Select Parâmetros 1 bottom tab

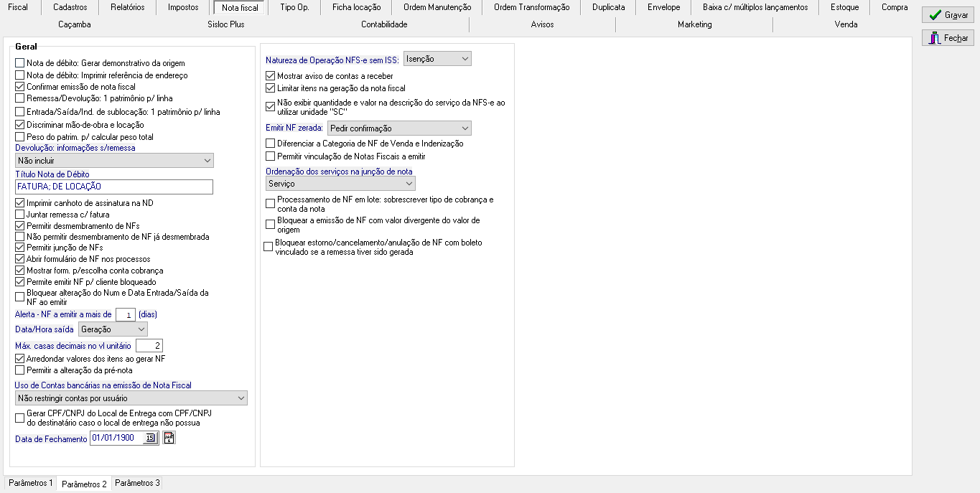(x=31, y=483)
